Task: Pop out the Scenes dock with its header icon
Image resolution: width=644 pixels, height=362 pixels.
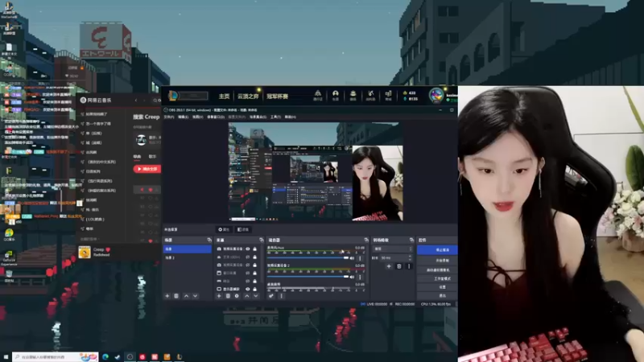Action: 209,240
